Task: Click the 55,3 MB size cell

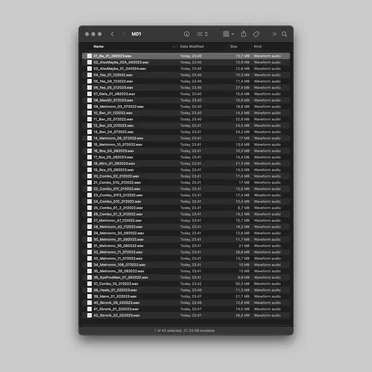Action: pos(242,284)
